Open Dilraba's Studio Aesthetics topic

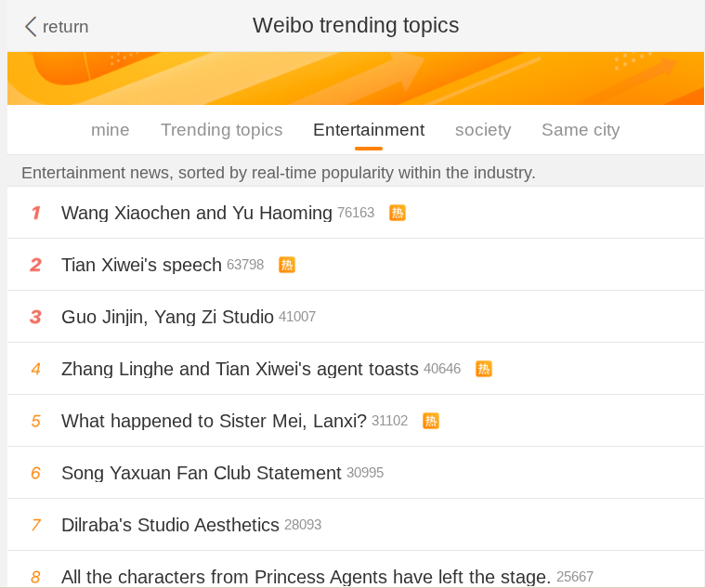(170, 525)
